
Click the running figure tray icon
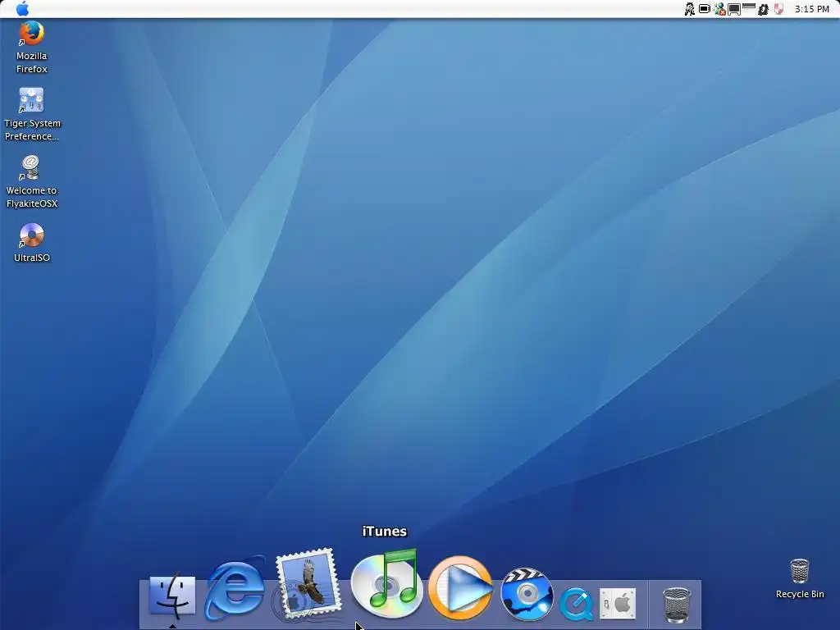(x=689, y=9)
